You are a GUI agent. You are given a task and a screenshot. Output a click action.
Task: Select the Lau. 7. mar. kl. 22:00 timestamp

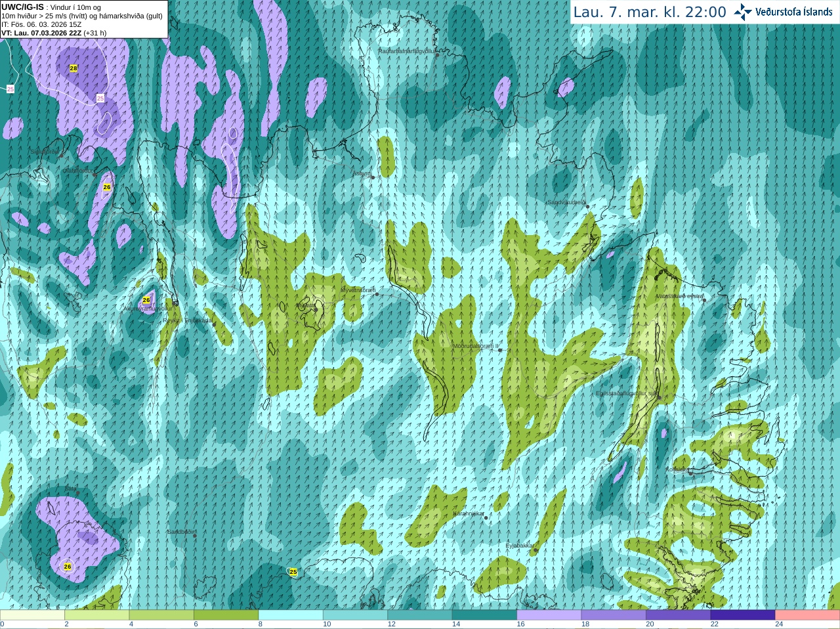point(650,12)
